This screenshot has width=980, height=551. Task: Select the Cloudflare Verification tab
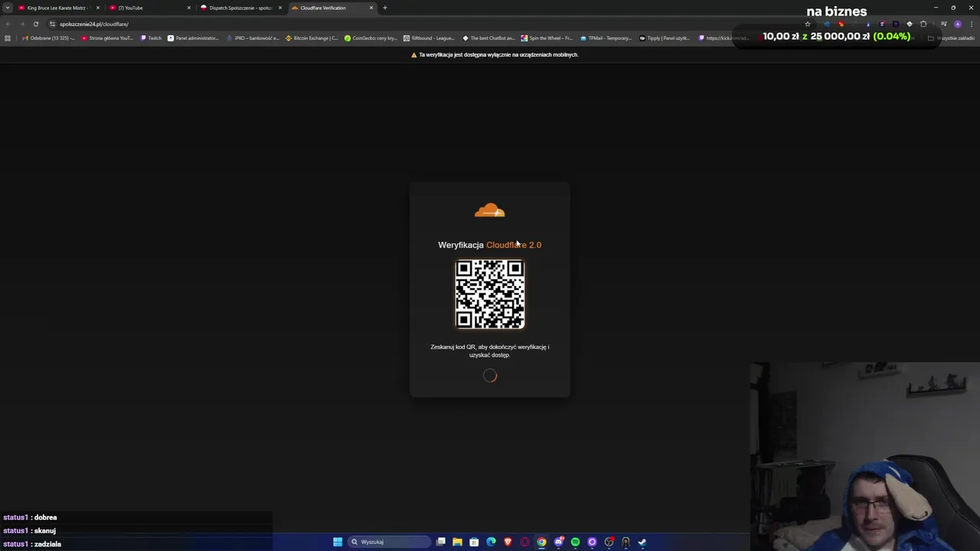pos(332,8)
